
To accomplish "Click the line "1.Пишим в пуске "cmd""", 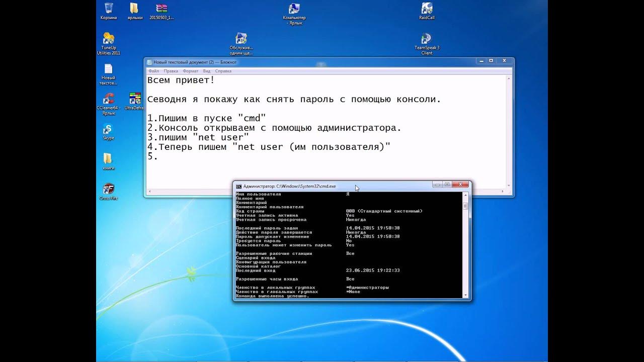I will click(x=207, y=118).
